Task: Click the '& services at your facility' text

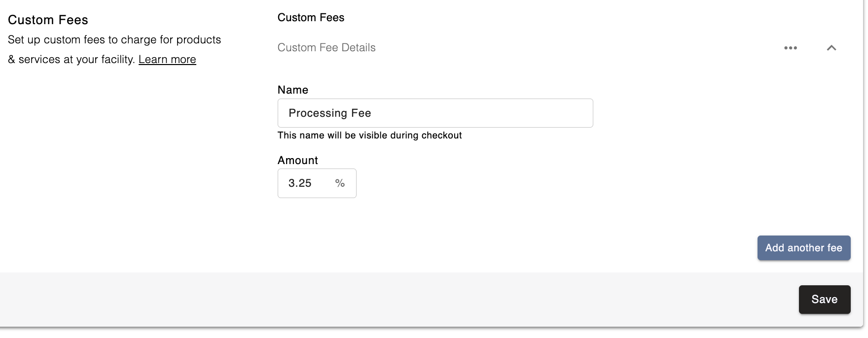Action: point(72,60)
